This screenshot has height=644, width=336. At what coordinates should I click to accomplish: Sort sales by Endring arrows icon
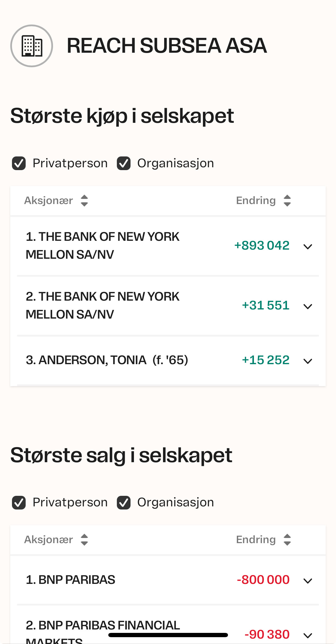(x=287, y=540)
